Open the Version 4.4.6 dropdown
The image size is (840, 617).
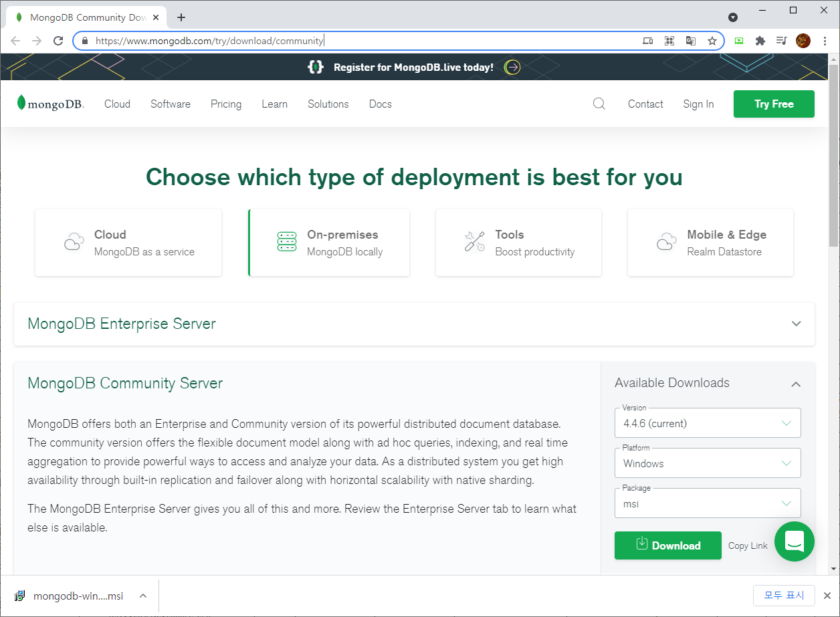point(708,423)
